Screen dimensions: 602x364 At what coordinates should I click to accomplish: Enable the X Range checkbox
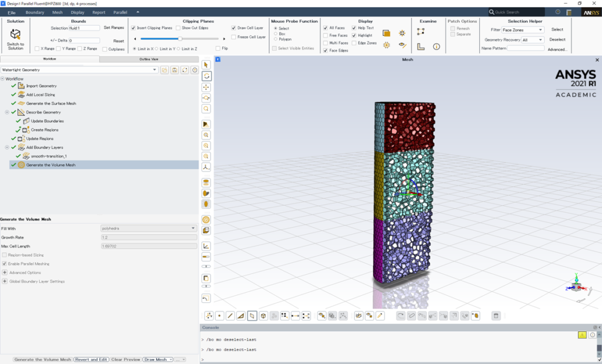pos(37,49)
